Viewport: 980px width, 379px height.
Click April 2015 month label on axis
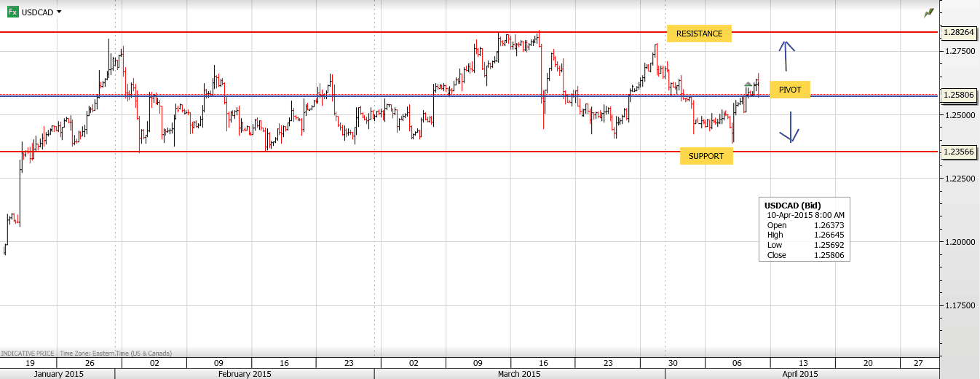coord(799,374)
